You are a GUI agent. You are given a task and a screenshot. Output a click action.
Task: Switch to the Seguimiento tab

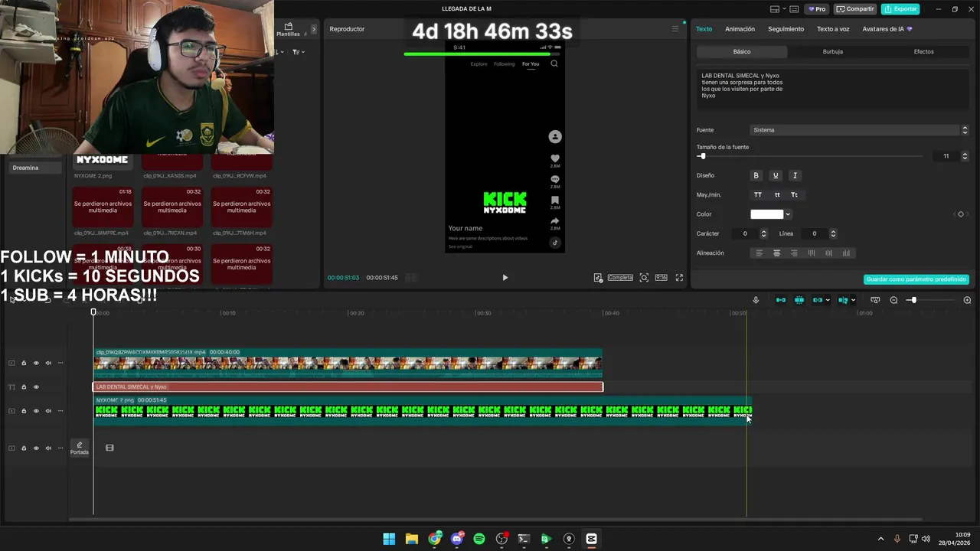pos(786,29)
